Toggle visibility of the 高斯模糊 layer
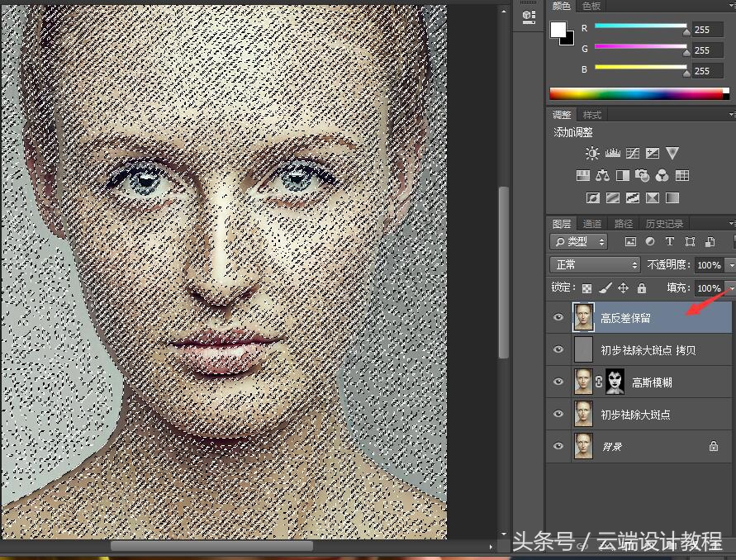Screen dimensions: 736x560 (558, 382)
